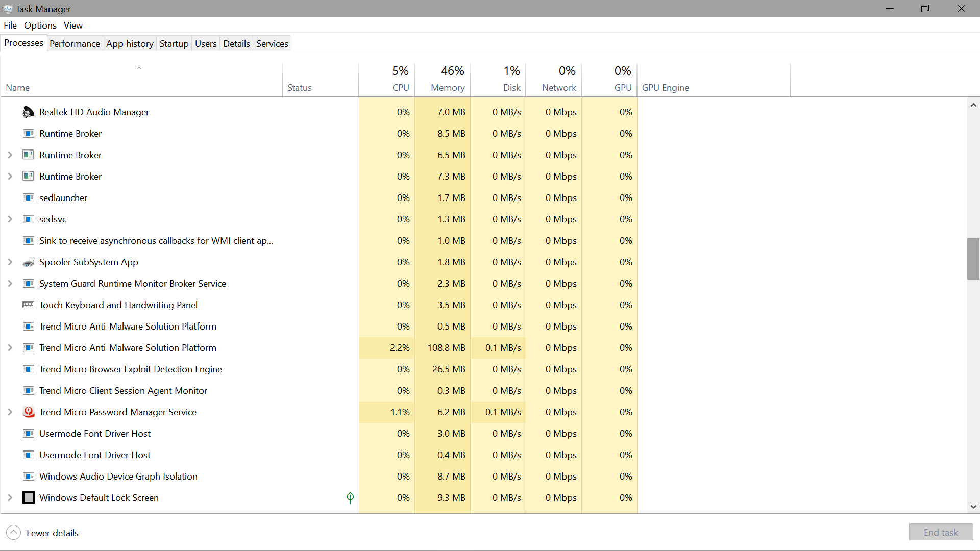This screenshot has height=551, width=980.
Task: Click the Trend Micro Password Manager Service icon
Action: click(x=29, y=412)
